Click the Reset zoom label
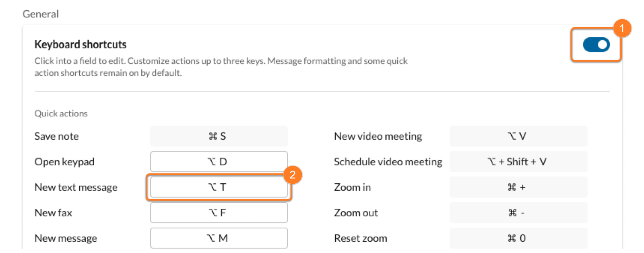 pos(361,238)
